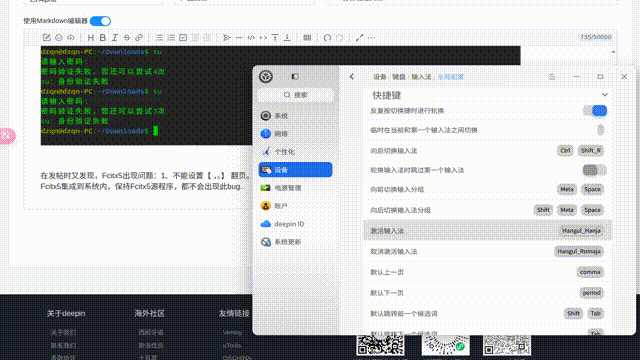Click Tab key in 默认跳转前一个候选词 row
Screen dimensions: 640x360
tap(596, 313)
